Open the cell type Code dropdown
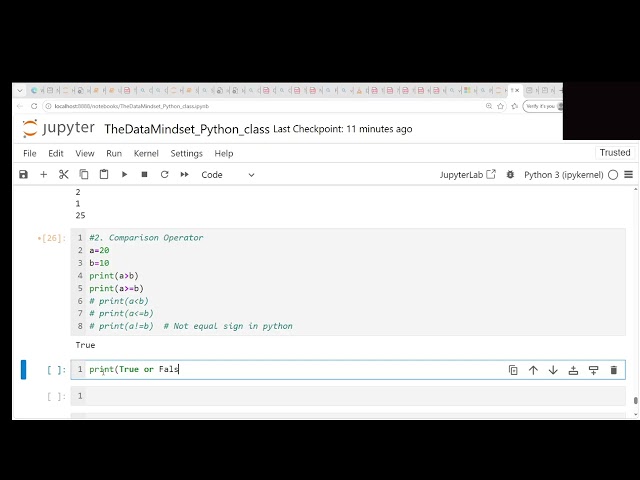 point(228,175)
